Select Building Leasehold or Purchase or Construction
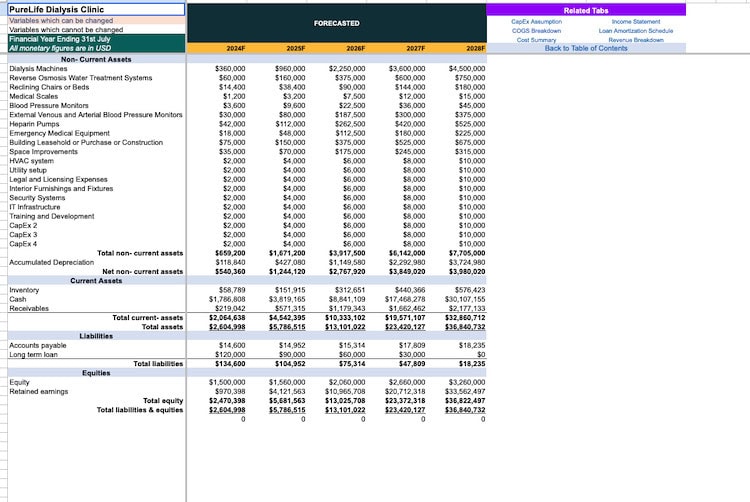Image resolution: width=750 pixels, height=502 pixels. (86, 142)
